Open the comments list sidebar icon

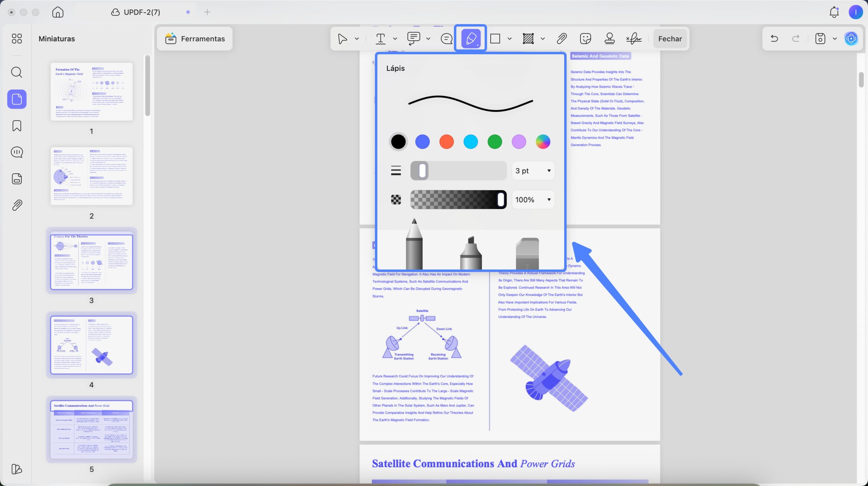coord(17,152)
